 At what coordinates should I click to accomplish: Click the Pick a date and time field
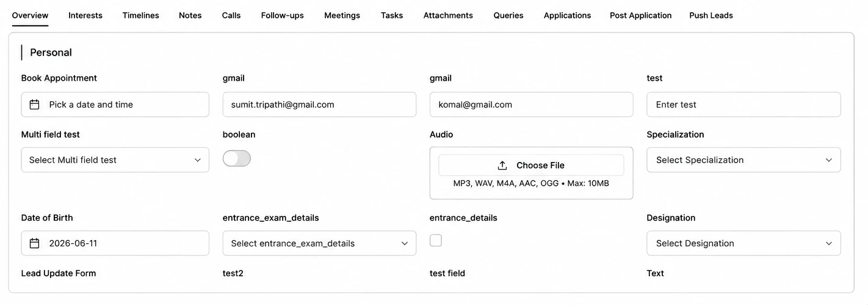click(x=115, y=105)
